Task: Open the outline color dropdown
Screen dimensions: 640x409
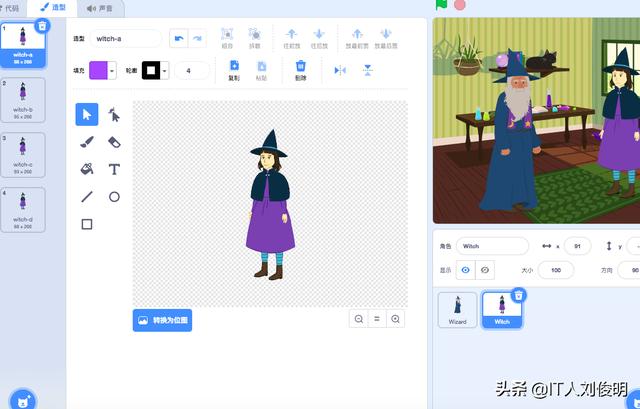Action: click(x=165, y=70)
